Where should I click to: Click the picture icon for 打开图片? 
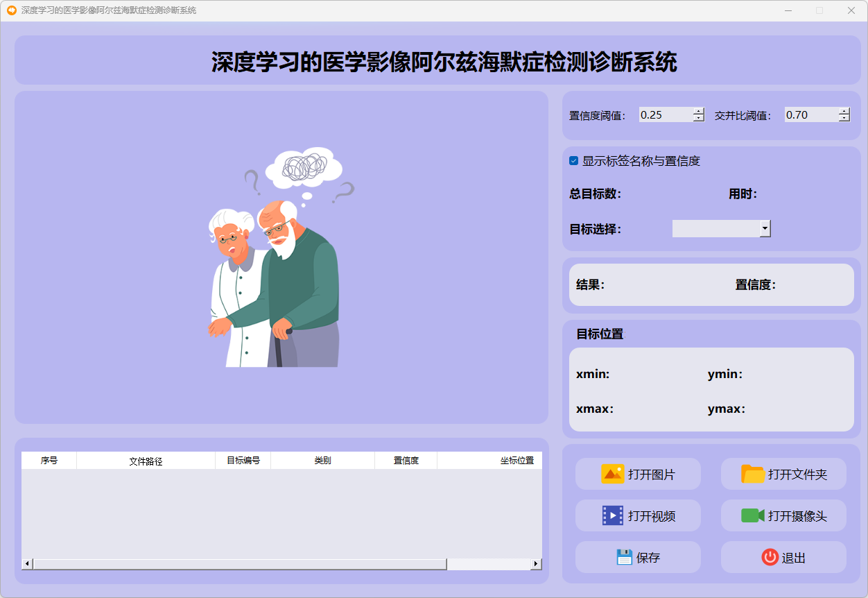(x=613, y=475)
